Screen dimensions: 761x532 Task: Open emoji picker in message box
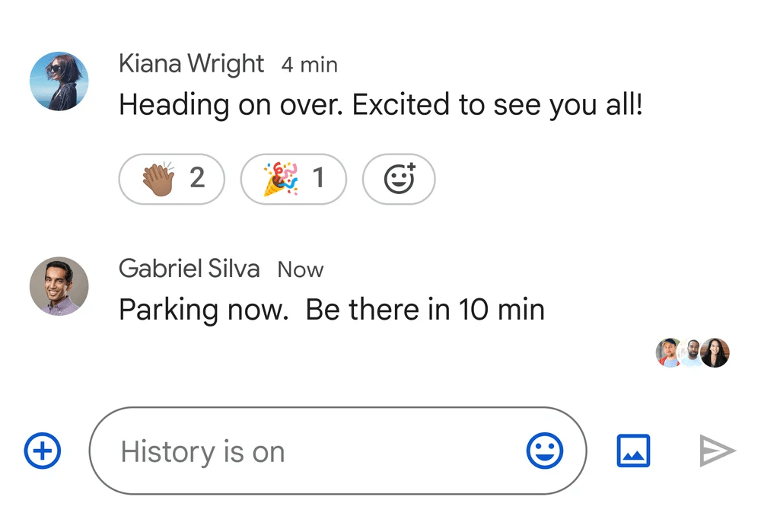[545, 451]
